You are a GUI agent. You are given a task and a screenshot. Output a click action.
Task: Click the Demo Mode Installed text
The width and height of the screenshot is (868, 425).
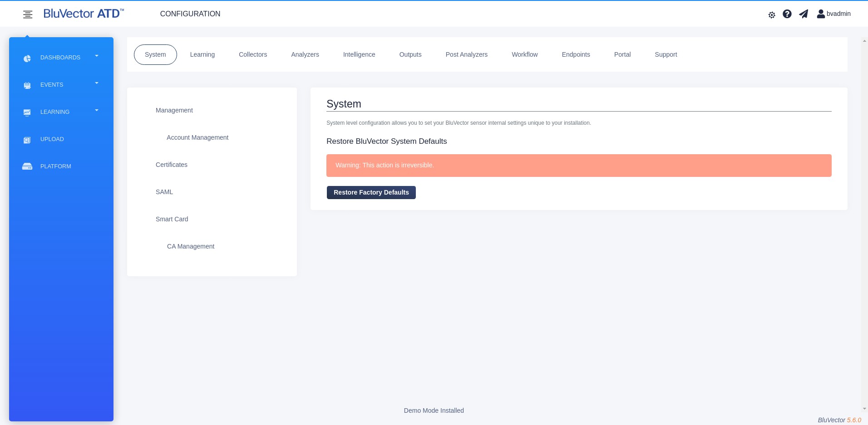pyautogui.click(x=434, y=410)
